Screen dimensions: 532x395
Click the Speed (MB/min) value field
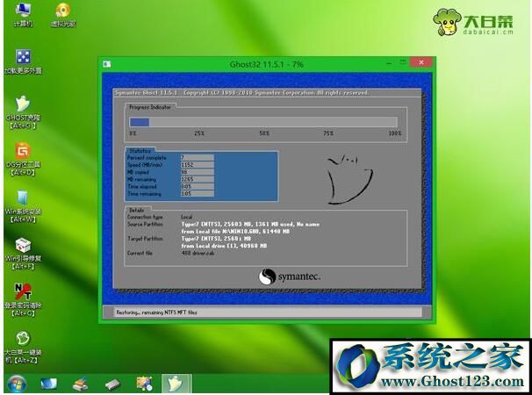pyautogui.click(x=198, y=165)
